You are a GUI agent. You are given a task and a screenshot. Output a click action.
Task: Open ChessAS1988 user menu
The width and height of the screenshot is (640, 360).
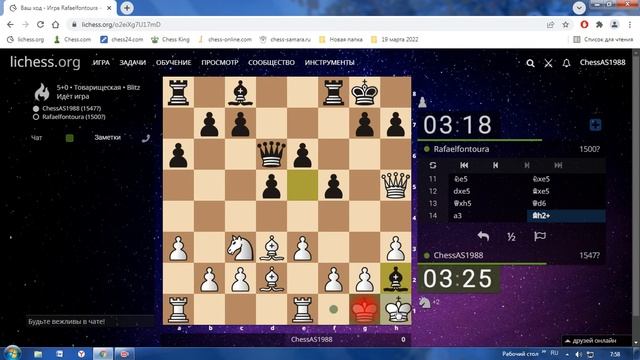[x=602, y=62]
